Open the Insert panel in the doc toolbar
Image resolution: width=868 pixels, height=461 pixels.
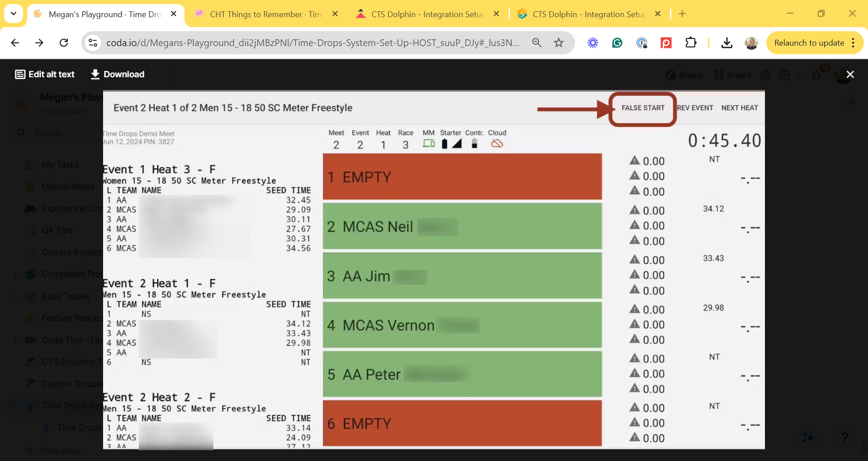pos(731,75)
